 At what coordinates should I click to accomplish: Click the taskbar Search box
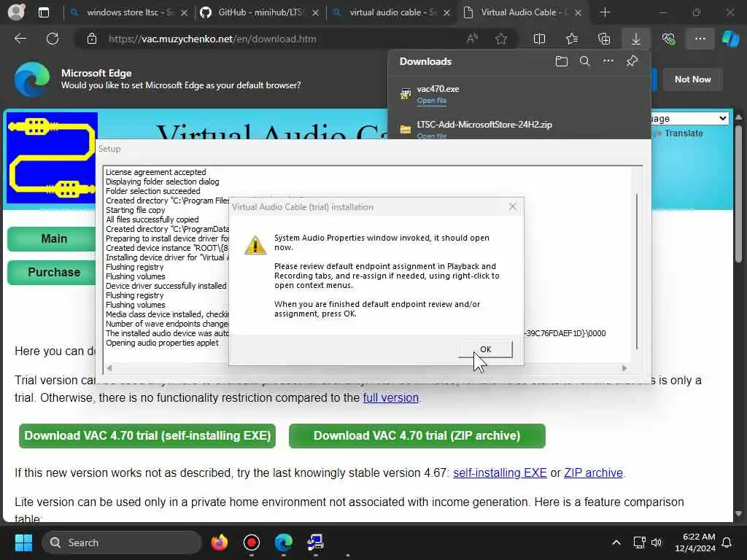tap(122, 542)
